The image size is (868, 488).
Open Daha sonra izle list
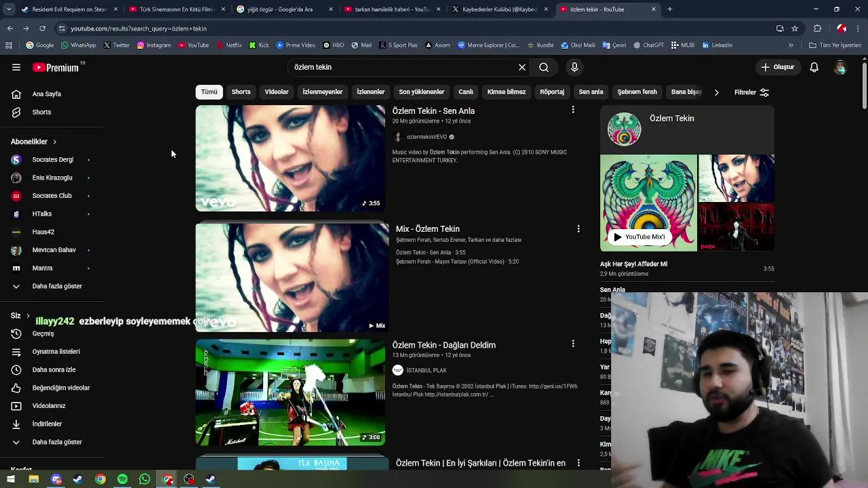[52, 369]
